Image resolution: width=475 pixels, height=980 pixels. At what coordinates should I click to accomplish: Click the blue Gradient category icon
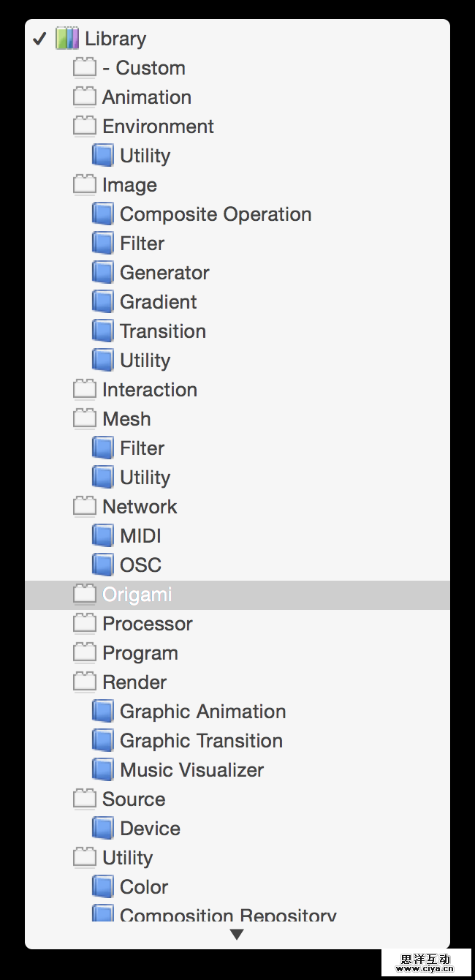[x=102, y=302]
